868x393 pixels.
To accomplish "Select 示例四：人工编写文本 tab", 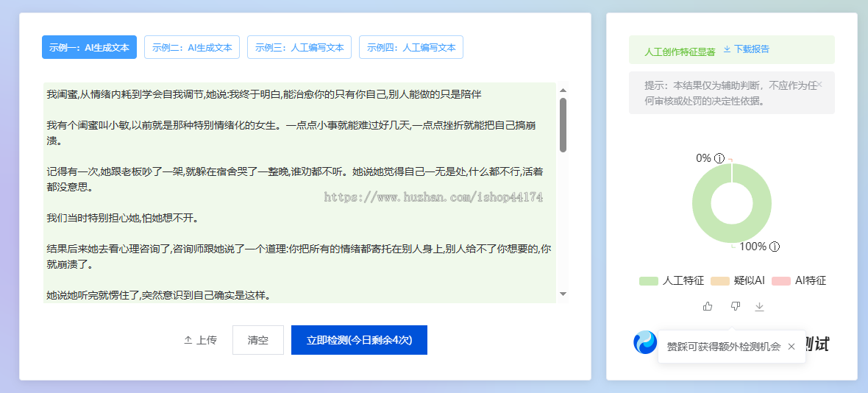I will (411, 47).
